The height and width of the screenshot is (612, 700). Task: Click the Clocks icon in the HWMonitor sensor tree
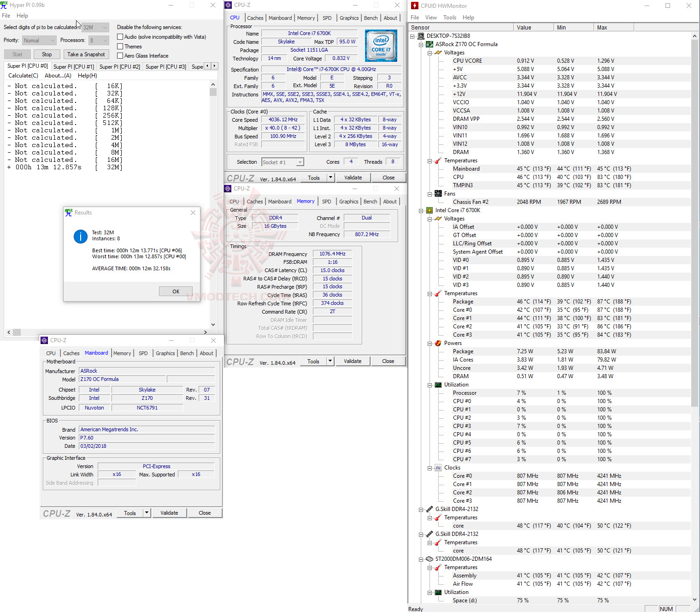point(437,467)
